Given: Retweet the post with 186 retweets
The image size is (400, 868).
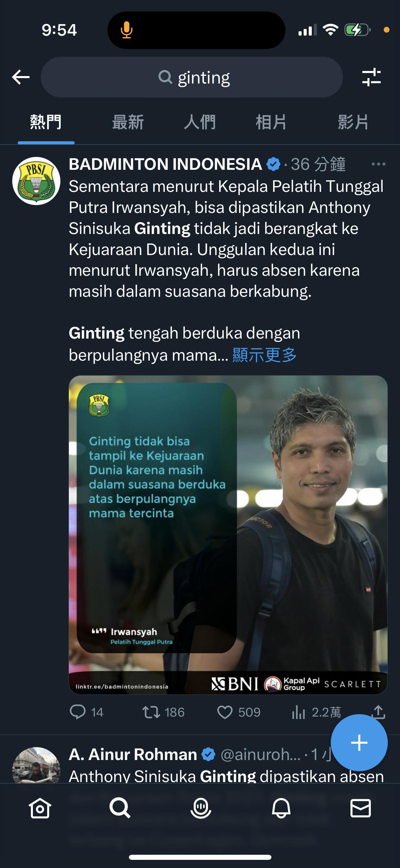Looking at the screenshot, I should 164,712.
